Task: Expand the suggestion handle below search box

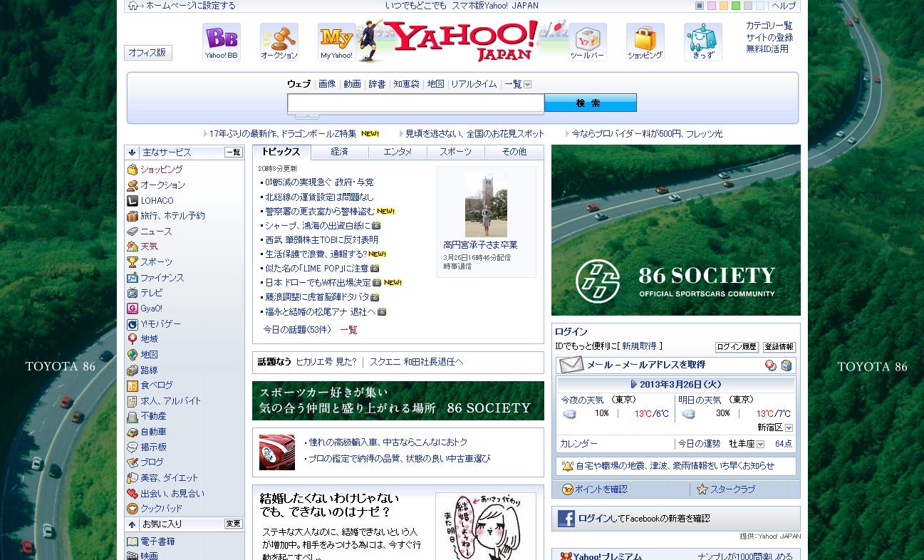Action: [x=307, y=115]
